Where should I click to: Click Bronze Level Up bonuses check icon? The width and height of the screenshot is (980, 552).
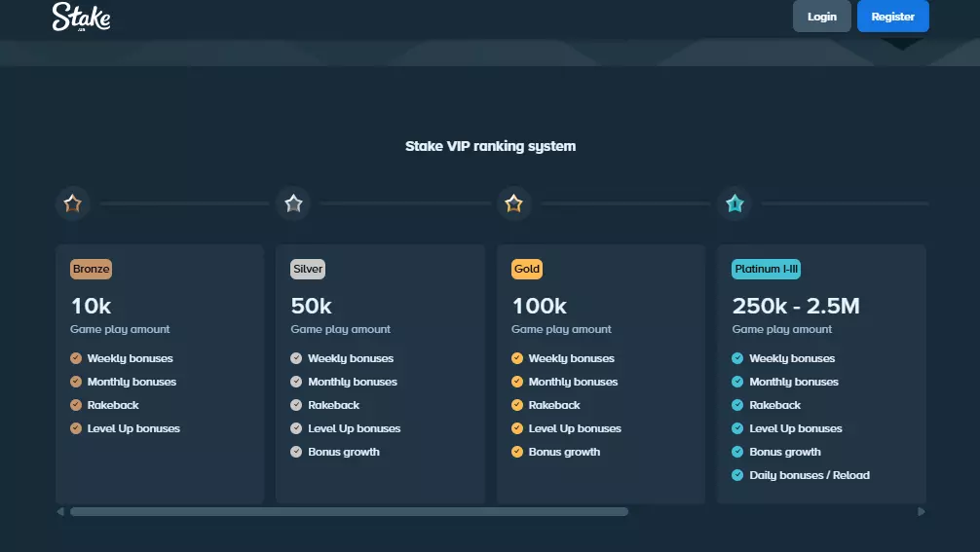pyautogui.click(x=76, y=428)
